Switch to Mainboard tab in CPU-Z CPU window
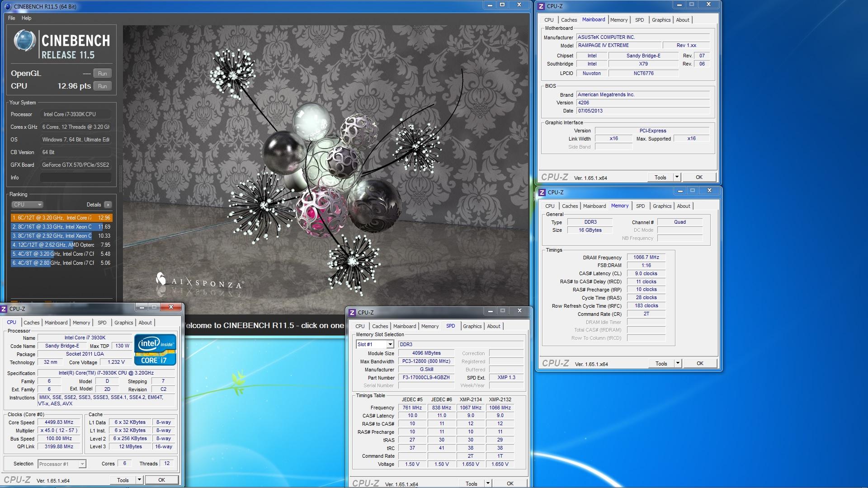This screenshot has width=868, height=488. (56, 323)
